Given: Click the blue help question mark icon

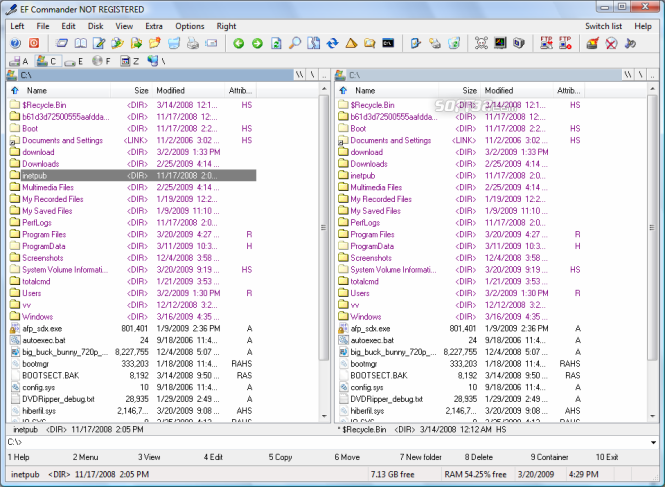Looking at the screenshot, I should [x=15, y=43].
